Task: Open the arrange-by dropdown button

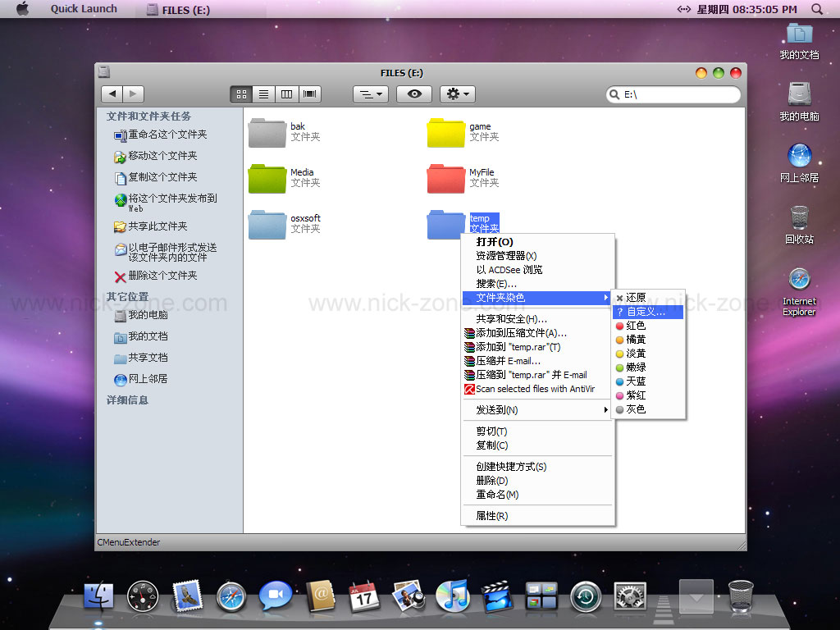Action: coord(371,94)
